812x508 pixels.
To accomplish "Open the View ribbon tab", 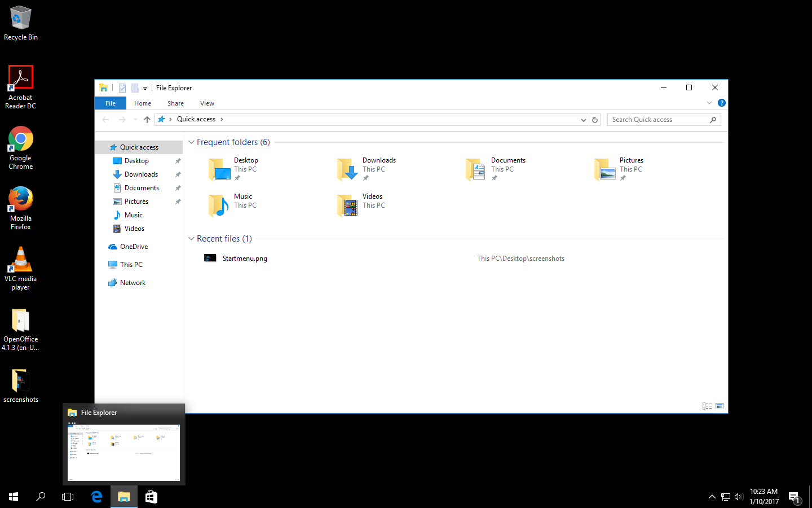I will coord(207,103).
